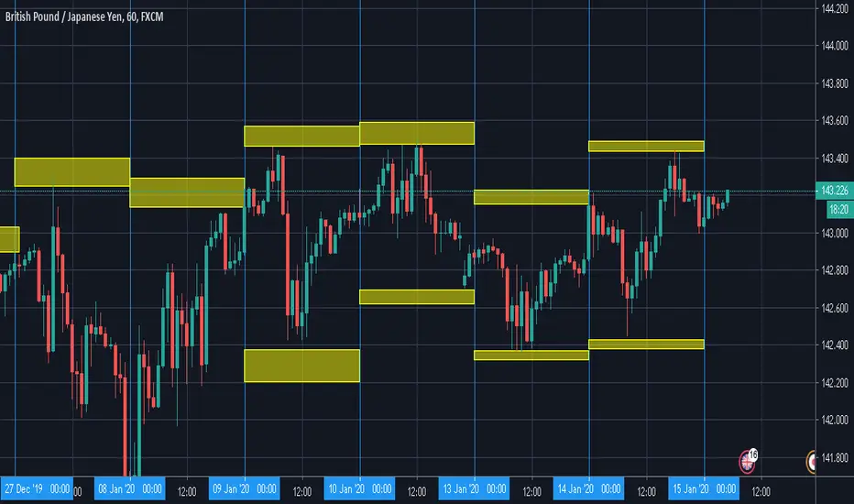
Task: Select the 13 Jan '20 date marker
Action: click(x=475, y=488)
